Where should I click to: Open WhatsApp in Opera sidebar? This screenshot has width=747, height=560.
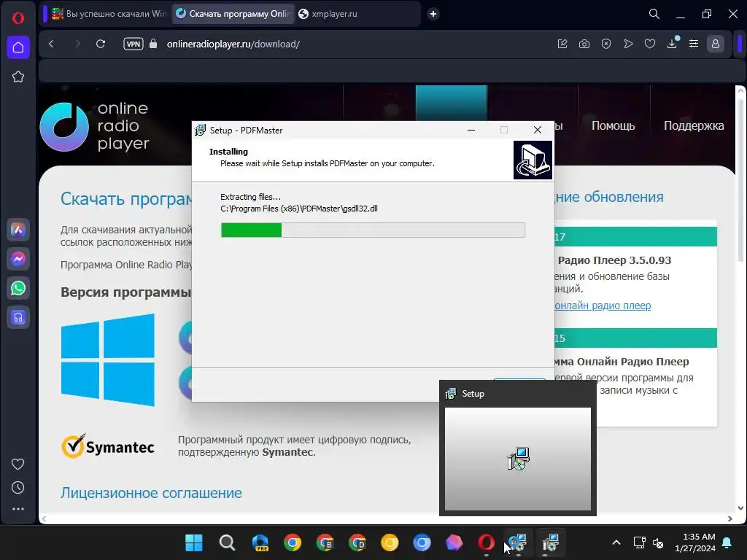pyautogui.click(x=18, y=288)
